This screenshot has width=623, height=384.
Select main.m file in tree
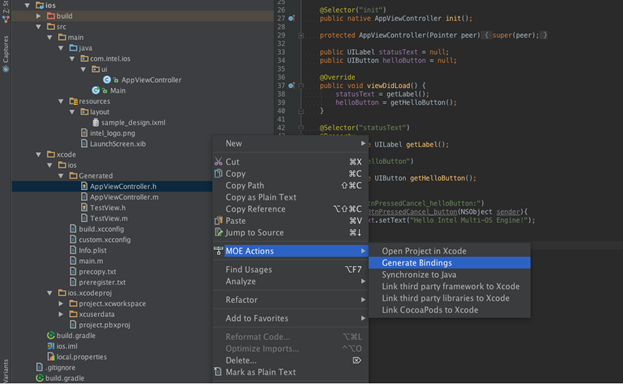91,261
